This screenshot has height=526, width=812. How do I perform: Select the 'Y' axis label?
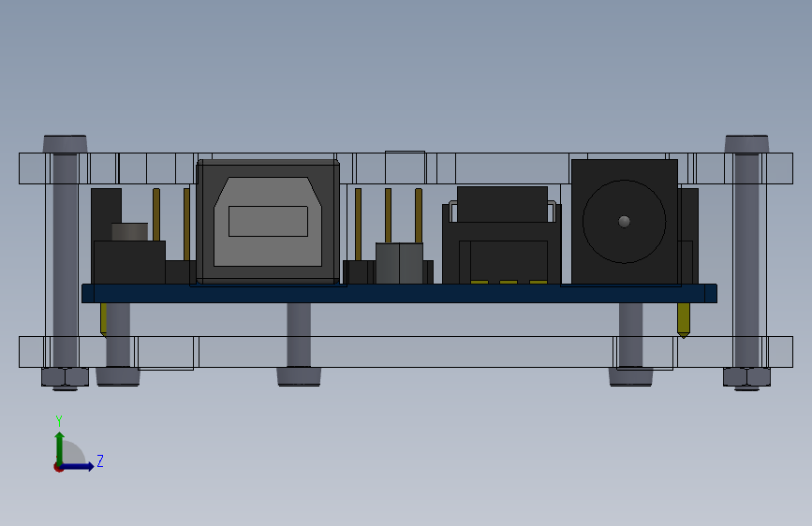point(59,420)
